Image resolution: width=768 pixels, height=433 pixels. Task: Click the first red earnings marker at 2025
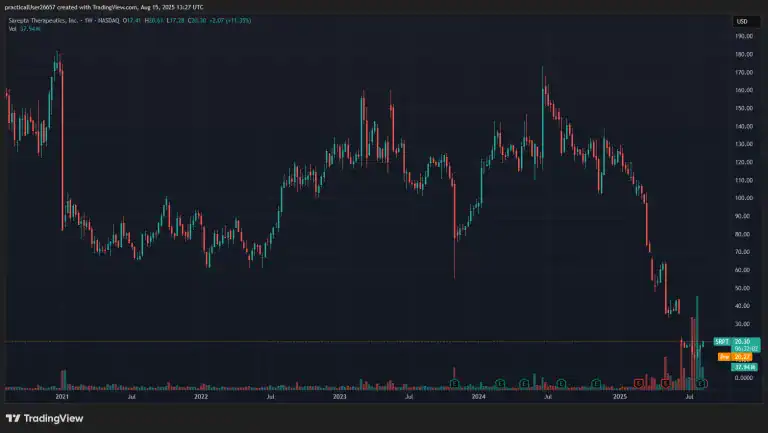tap(638, 383)
